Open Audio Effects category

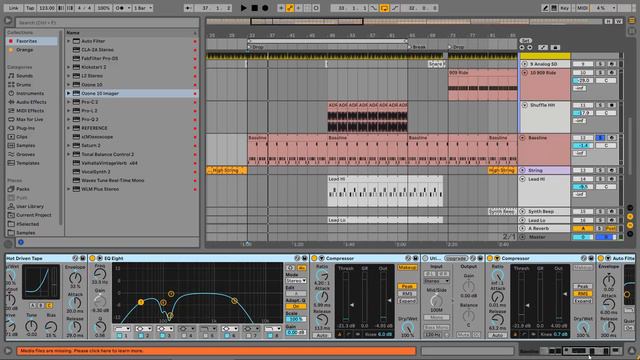point(31,102)
